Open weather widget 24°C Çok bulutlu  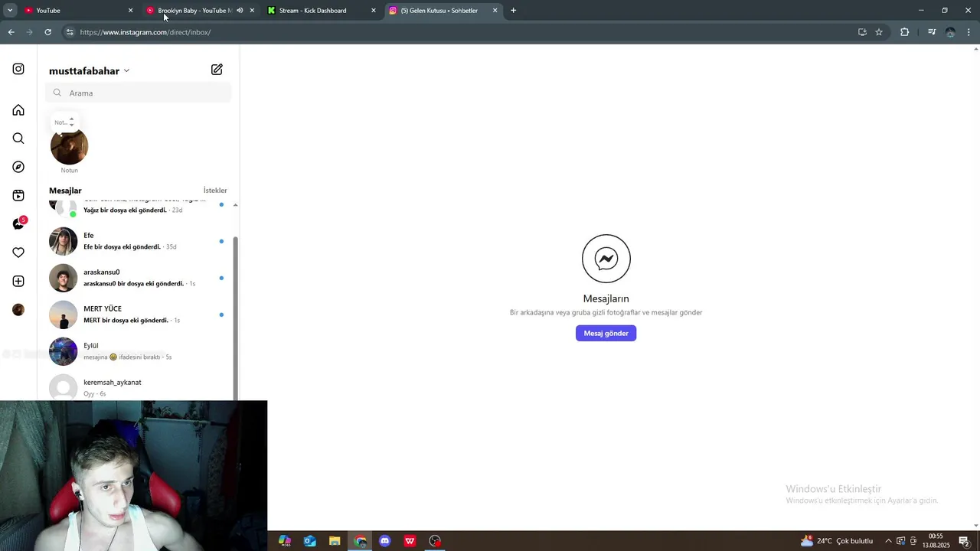tap(836, 541)
